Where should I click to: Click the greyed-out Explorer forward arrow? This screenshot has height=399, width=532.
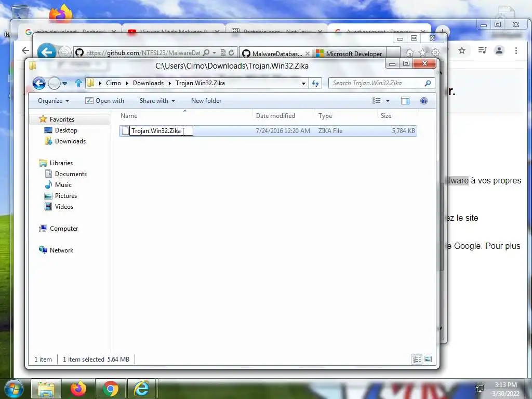pos(54,83)
